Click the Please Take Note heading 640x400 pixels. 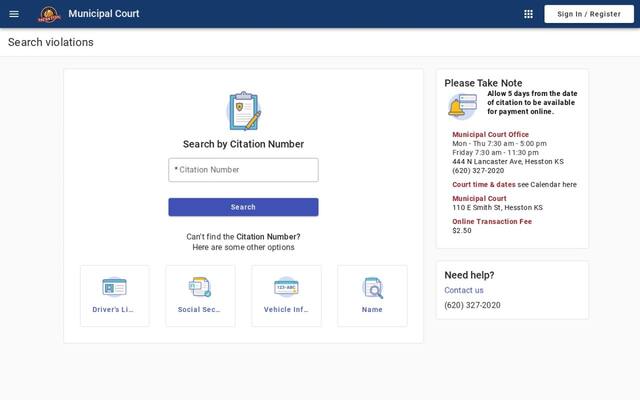[x=483, y=83]
